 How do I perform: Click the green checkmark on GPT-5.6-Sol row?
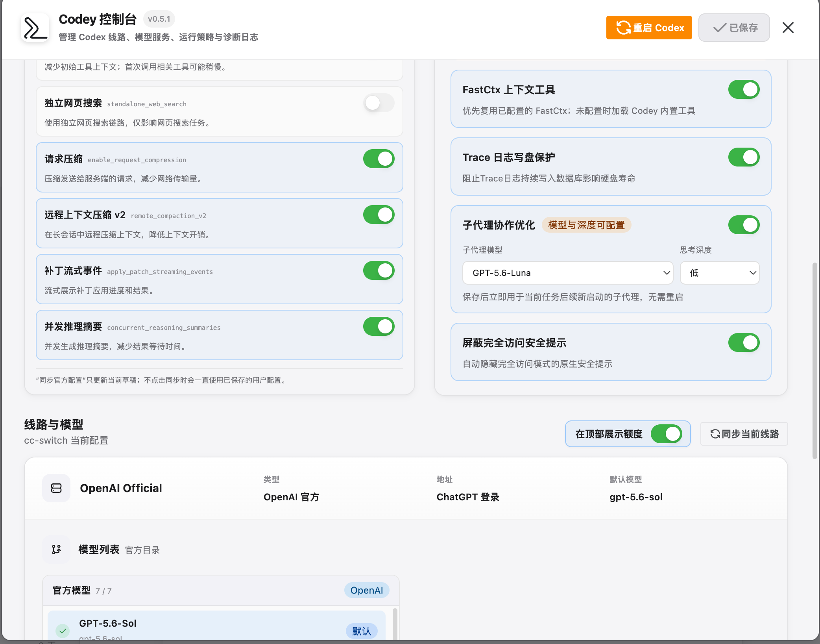coord(63,631)
